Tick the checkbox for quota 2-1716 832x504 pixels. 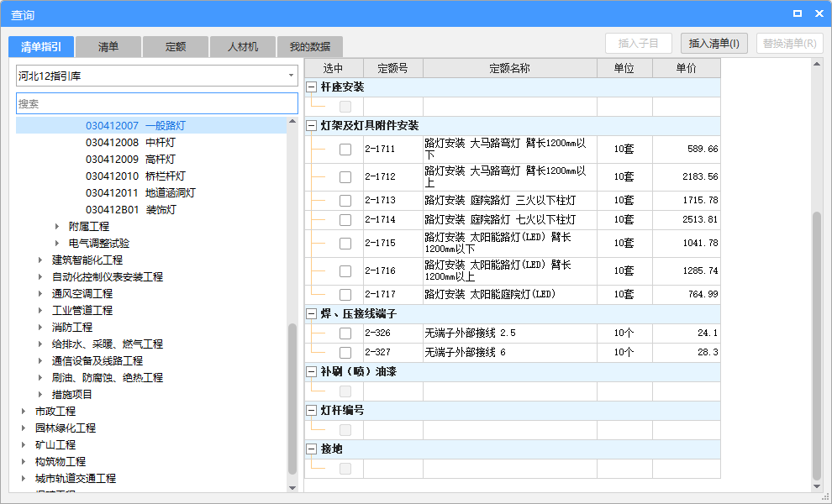coord(345,270)
